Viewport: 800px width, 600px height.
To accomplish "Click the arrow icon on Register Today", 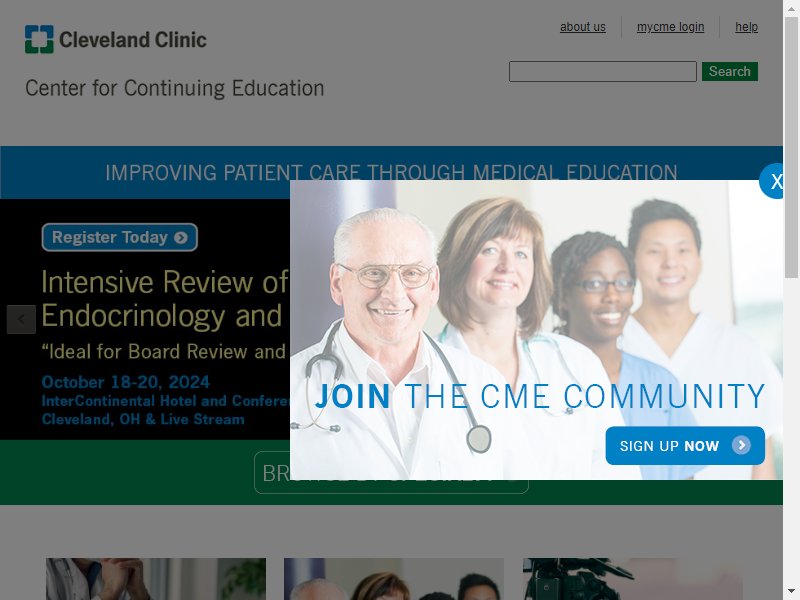I will point(181,238).
